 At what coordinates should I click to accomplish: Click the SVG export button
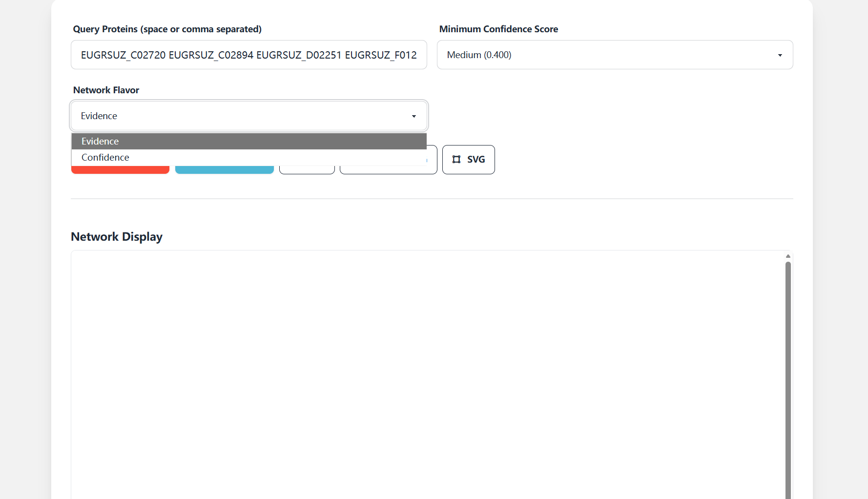(x=468, y=159)
